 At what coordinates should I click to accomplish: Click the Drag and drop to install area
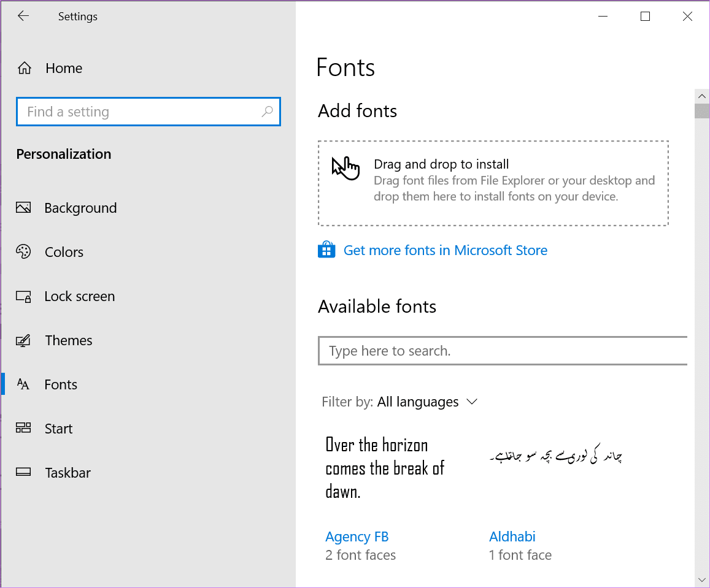point(493,183)
